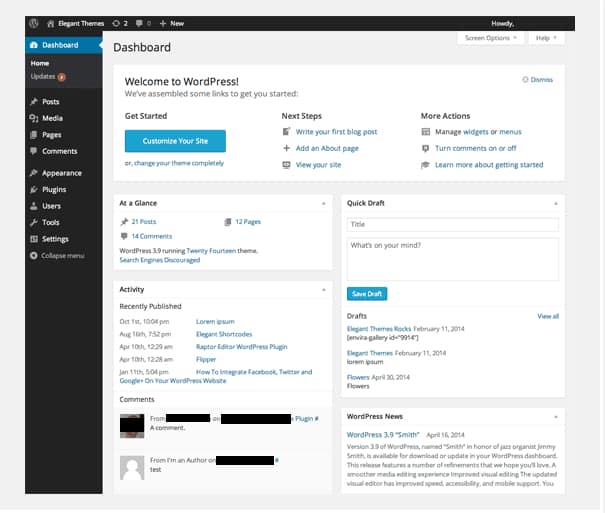Screen dimensions: 605x513
Task: Click the pin icon next to 21 Posts
Action: (x=124, y=222)
